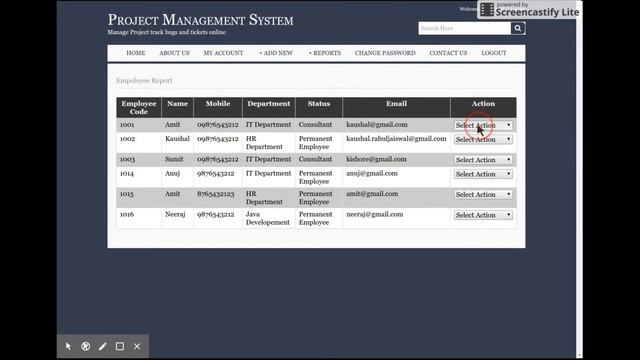The width and height of the screenshot is (640, 360).
Task: Click the Employee Code column header
Action: pyautogui.click(x=139, y=108)
